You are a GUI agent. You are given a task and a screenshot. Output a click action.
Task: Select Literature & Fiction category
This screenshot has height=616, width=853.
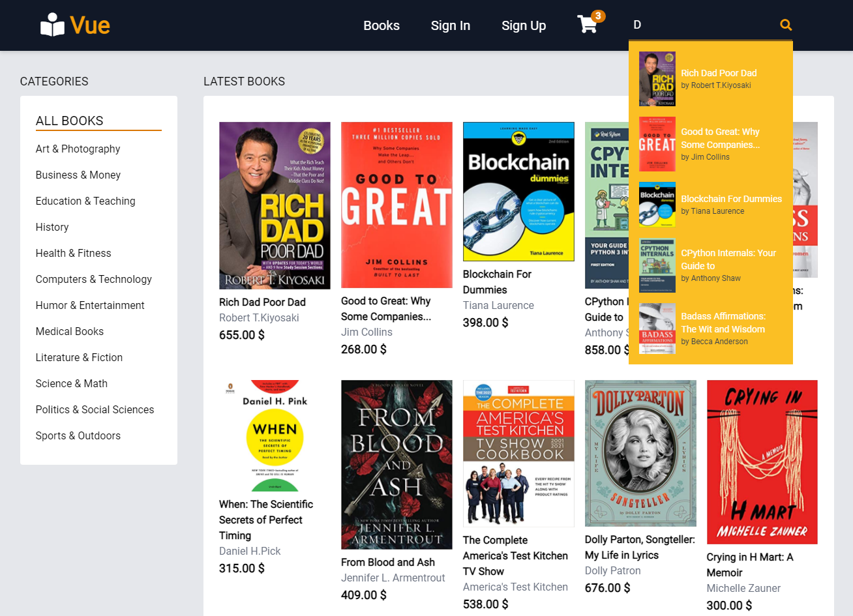coord(80,357)
